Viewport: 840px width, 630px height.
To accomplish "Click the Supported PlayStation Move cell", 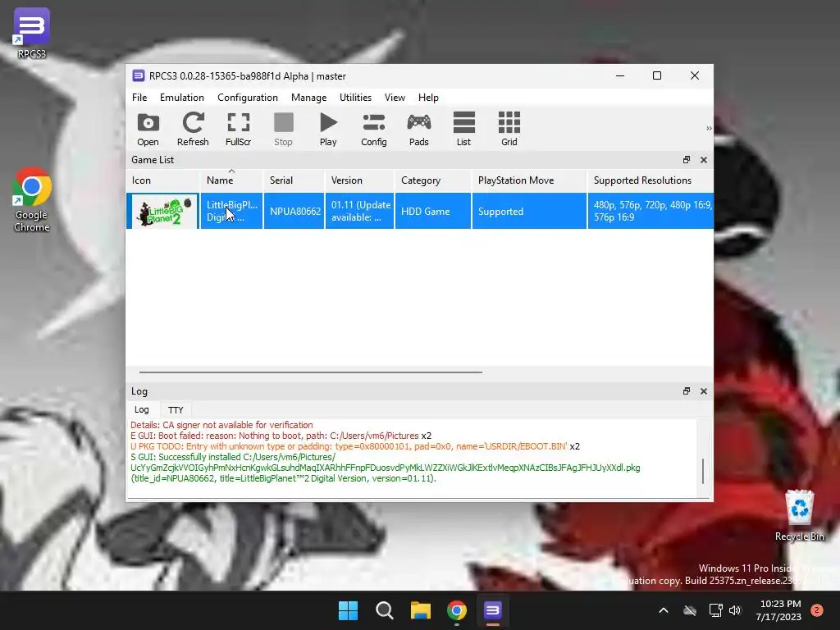I will click(x=529, y=211).
